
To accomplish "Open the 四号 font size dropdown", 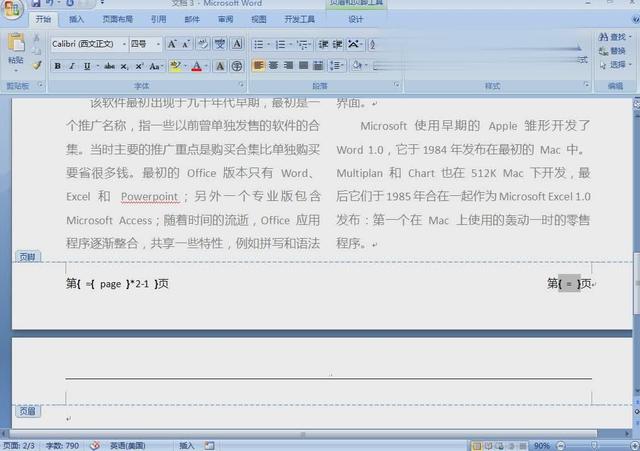I will [158, 44].
